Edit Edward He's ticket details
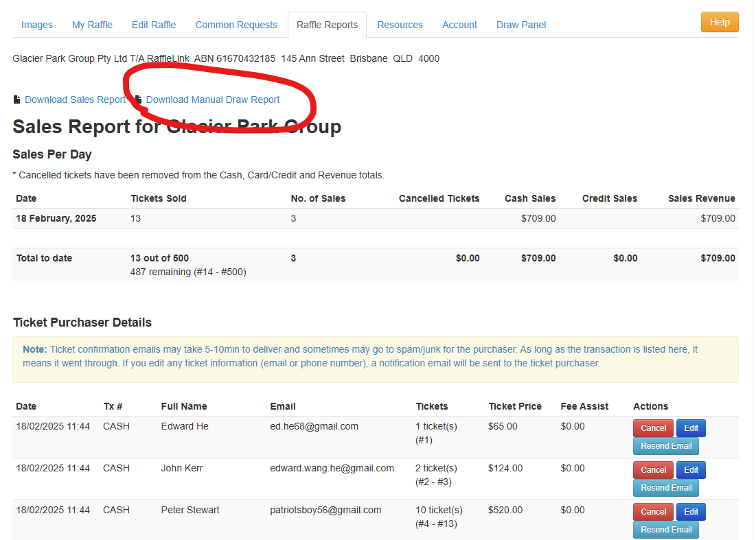 click(x=691, y=428)
